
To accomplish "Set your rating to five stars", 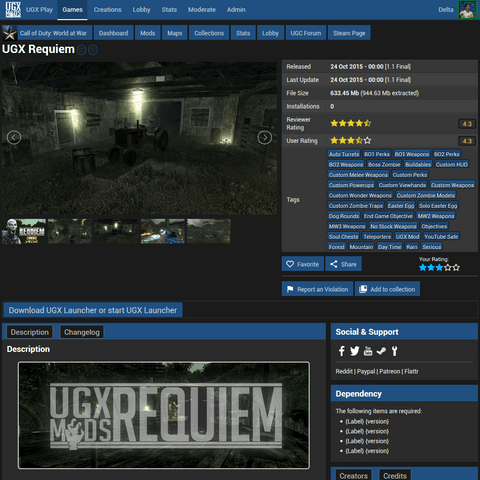I will coord(456,267).
